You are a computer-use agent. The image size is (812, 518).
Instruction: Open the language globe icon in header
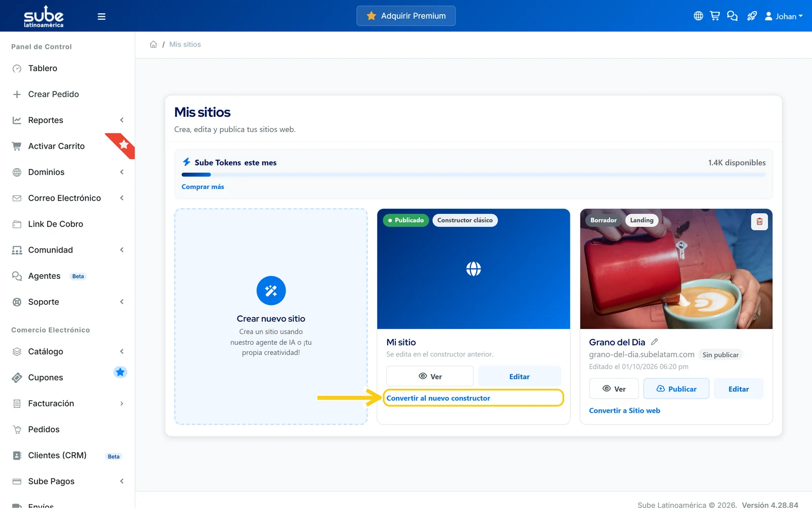click(698, 16)
